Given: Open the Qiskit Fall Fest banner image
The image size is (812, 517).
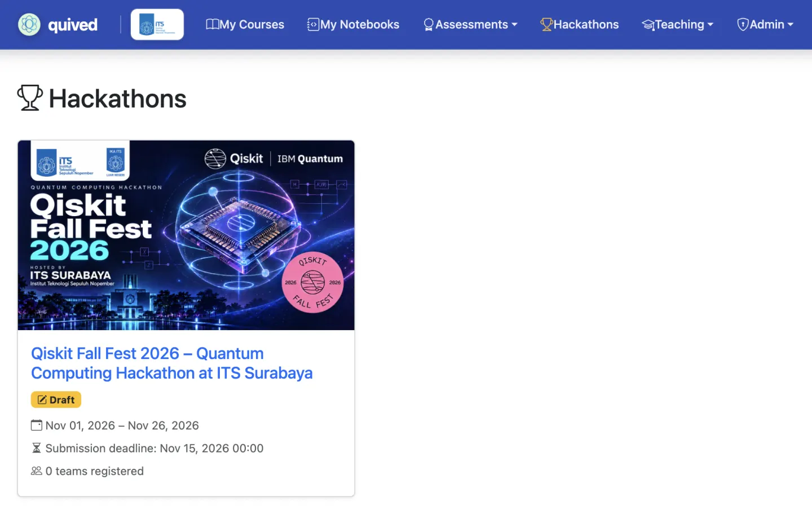Looking at the screenshot, I should (x=186, y=235).
